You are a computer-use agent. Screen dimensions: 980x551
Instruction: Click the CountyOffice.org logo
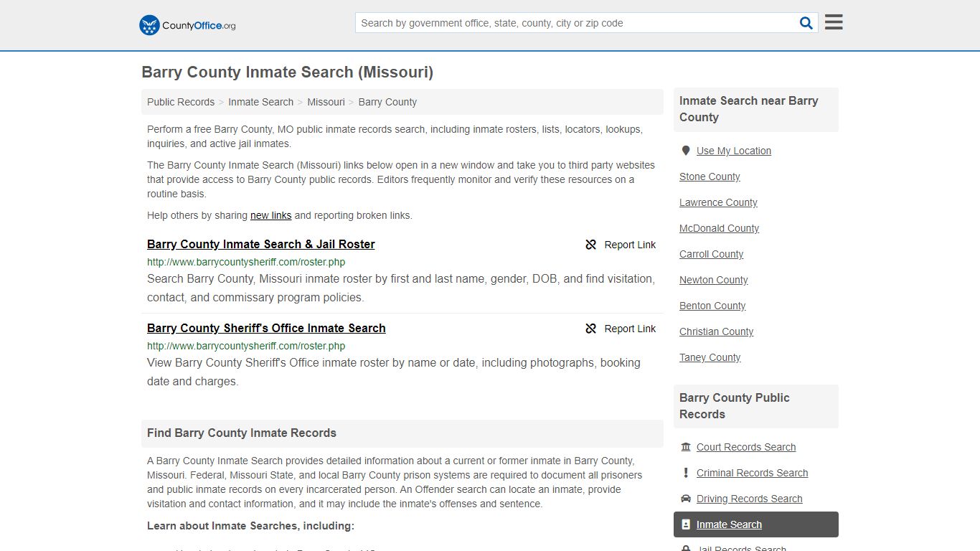pos(187,25)
